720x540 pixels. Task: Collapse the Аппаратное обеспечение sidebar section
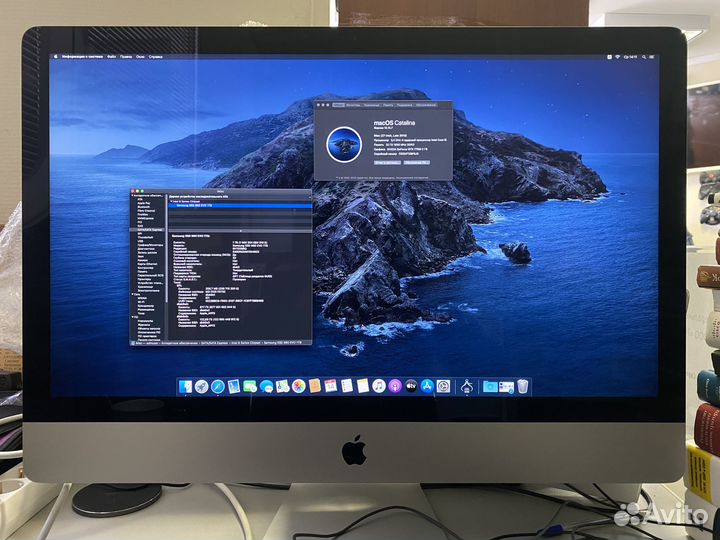(x=132, y=196)
